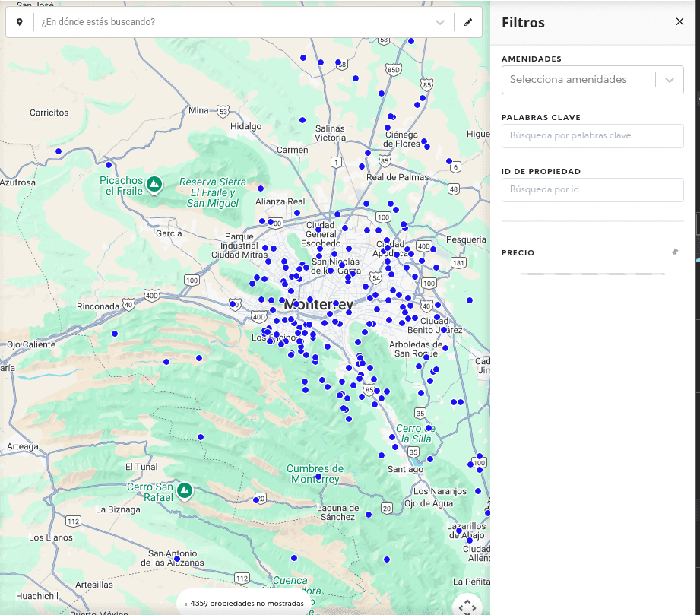Focus the '¿En dónde estás buscando?' search field

point(228,23)
